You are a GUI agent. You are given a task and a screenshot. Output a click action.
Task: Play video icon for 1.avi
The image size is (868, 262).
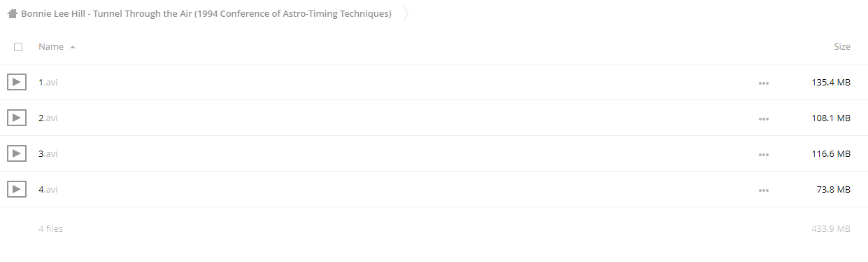pyautogui.click(x=17, y=82)
